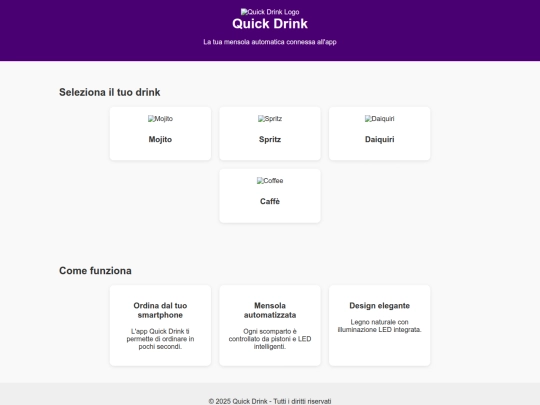Click text "Legno naturale con illuminazione LED integrata"
540x405 pixels.
pos(379,326)
